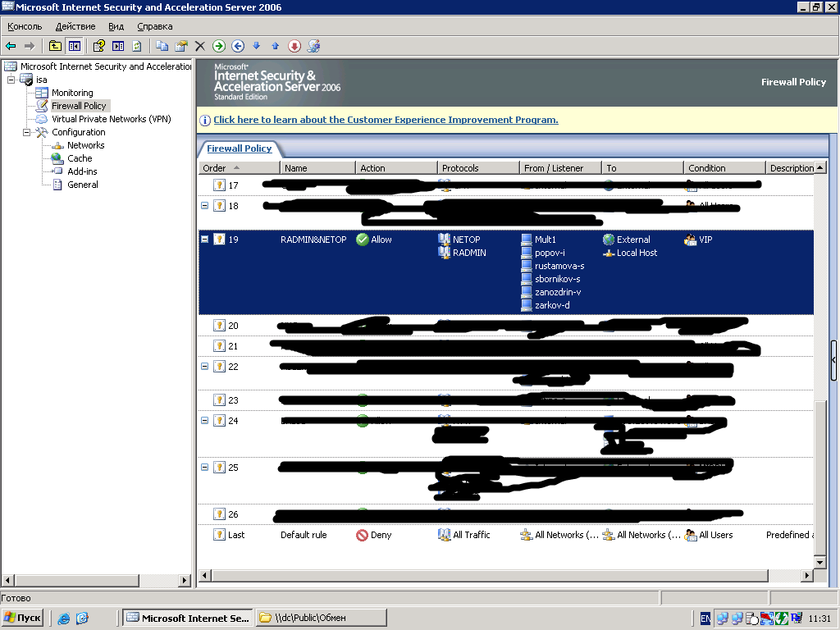Click the zarkov-d computer entry
The image size is (840, 630).
tap(546, 305)
